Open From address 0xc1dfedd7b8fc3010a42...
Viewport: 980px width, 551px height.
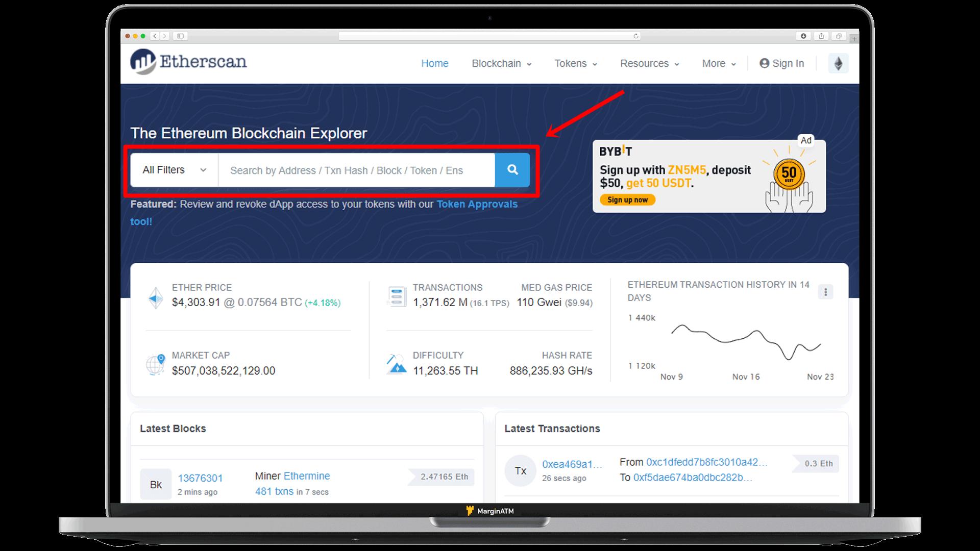707,462
